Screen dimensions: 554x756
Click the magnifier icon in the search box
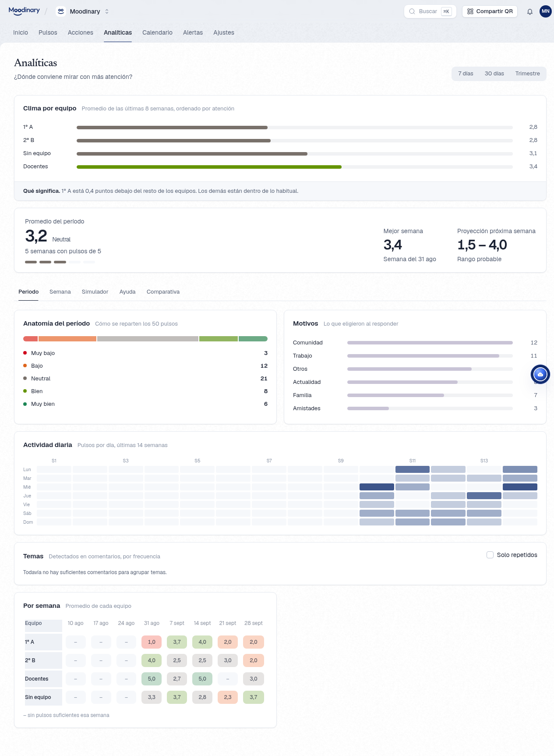[412, 11]
